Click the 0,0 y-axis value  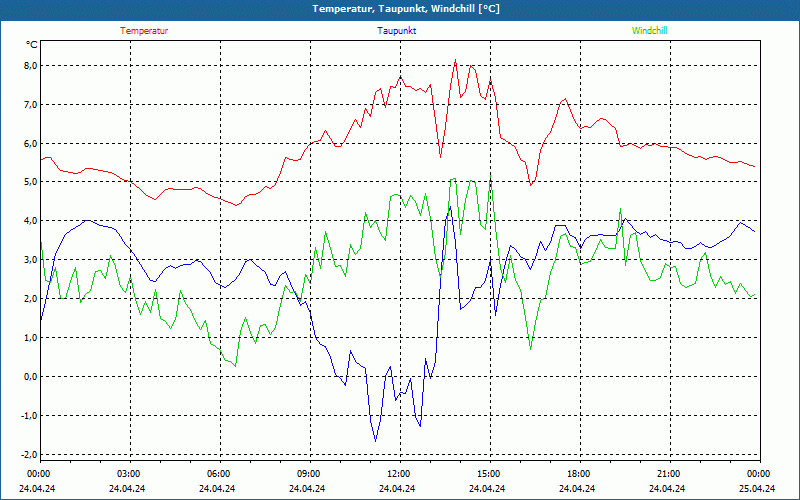coord(31,377)
